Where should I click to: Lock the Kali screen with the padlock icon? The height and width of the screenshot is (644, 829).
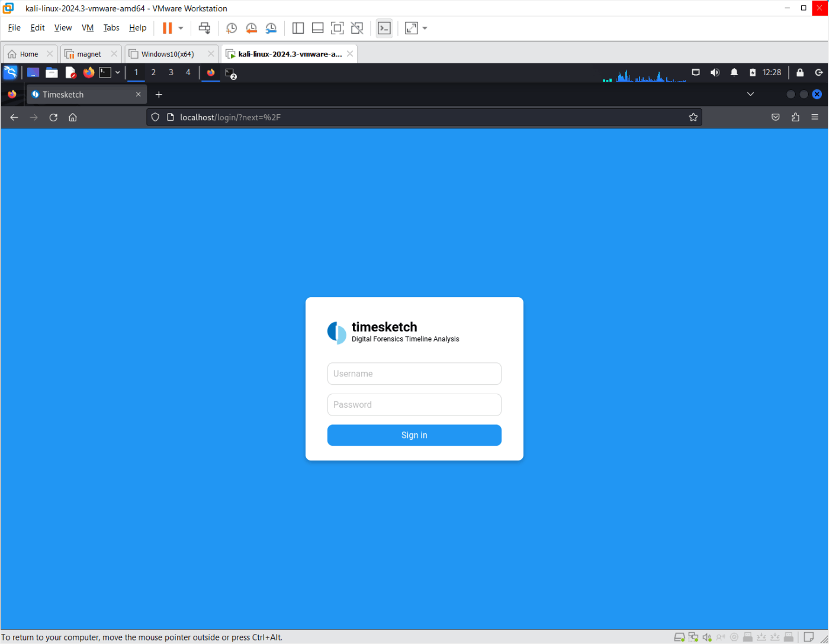[800, 72]
